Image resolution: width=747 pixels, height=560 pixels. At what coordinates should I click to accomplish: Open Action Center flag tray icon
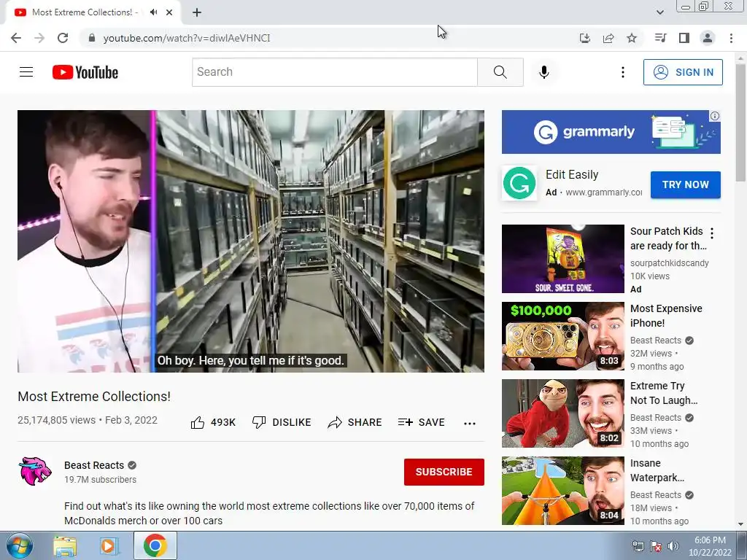[x=656, y=546]
